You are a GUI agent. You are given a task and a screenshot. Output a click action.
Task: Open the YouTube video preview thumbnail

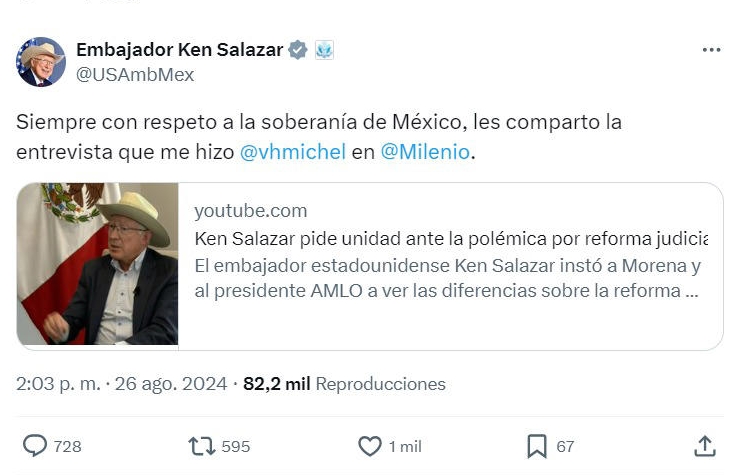tap(98, 265)
